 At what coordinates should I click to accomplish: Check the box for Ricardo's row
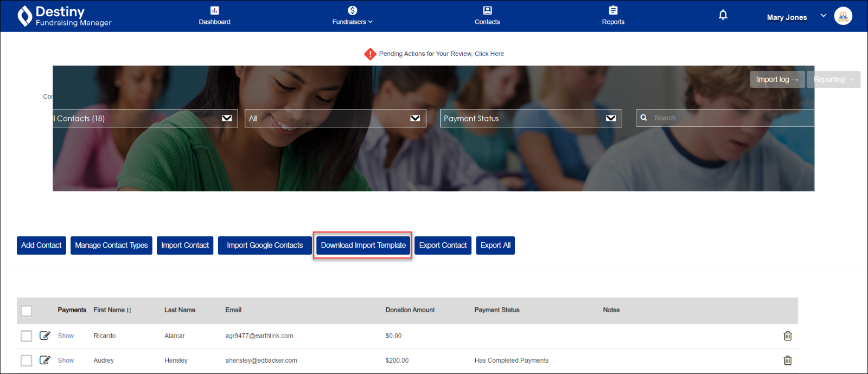click(27, 336)
